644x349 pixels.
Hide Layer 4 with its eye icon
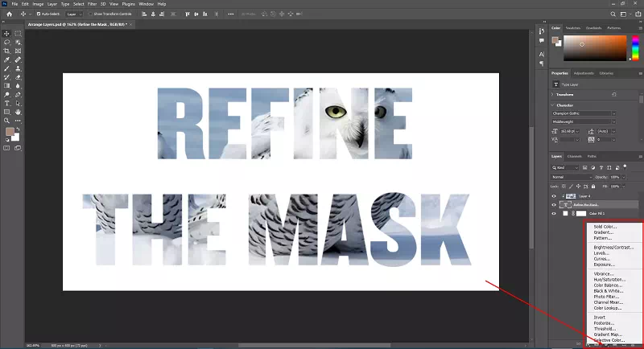554,196
